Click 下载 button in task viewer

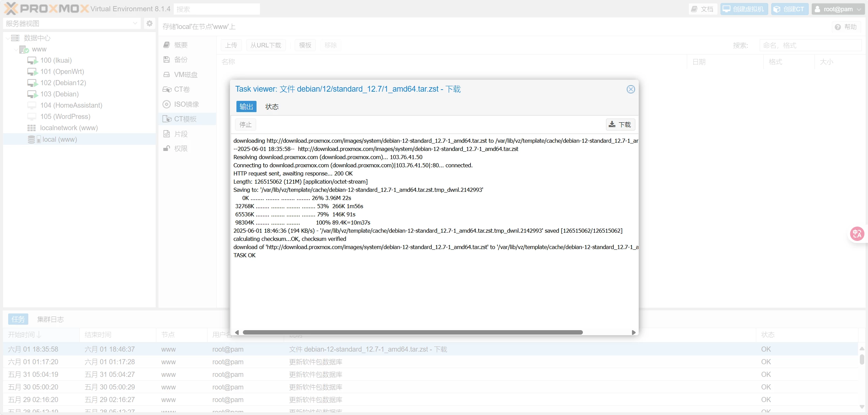[620, 125]
